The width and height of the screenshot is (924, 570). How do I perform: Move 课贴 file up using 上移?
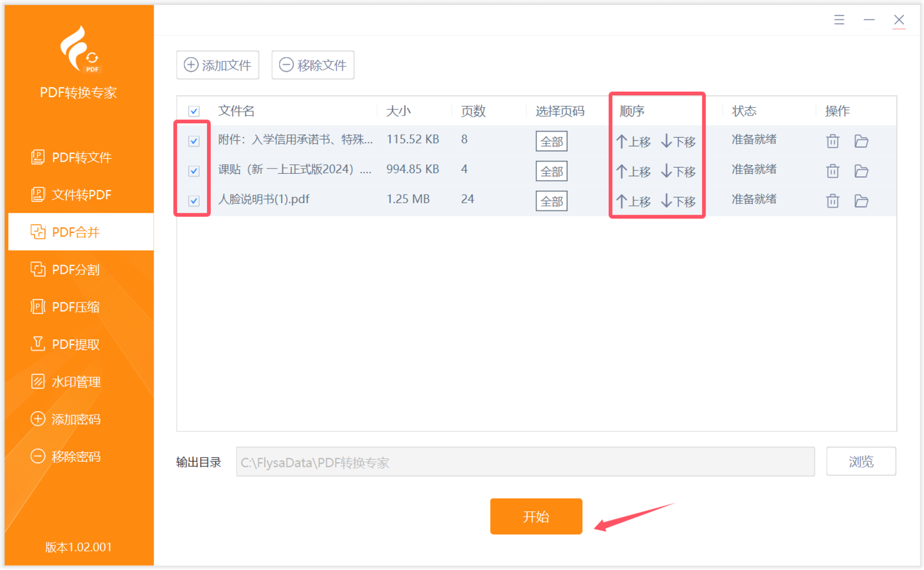tap(633, 171)
